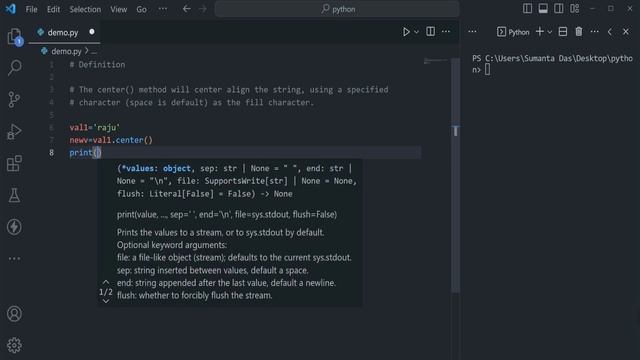The image size is (640, 360).
Task: Open the Explorer view in activity bar
Action: 15,36
